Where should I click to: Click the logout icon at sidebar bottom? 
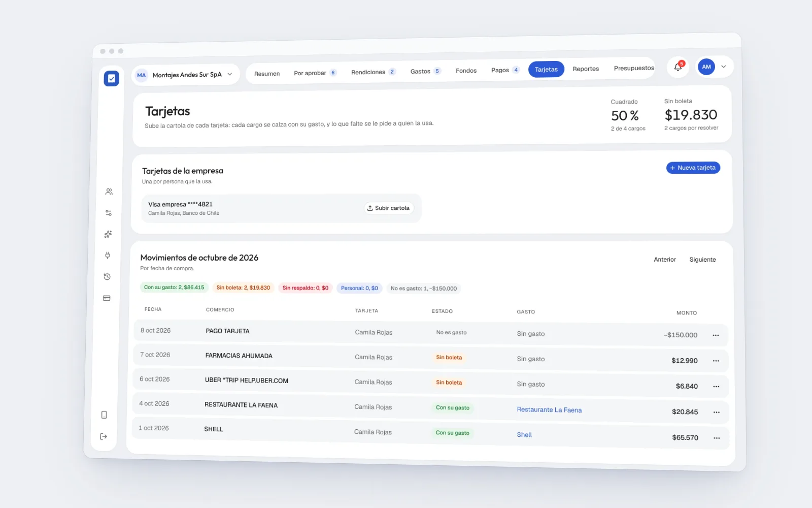click(104, 436)
